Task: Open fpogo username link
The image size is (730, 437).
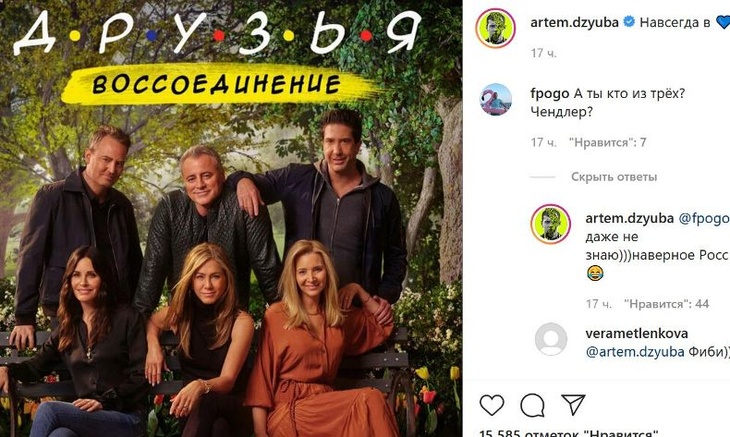Action: click(x=550, y=94)
